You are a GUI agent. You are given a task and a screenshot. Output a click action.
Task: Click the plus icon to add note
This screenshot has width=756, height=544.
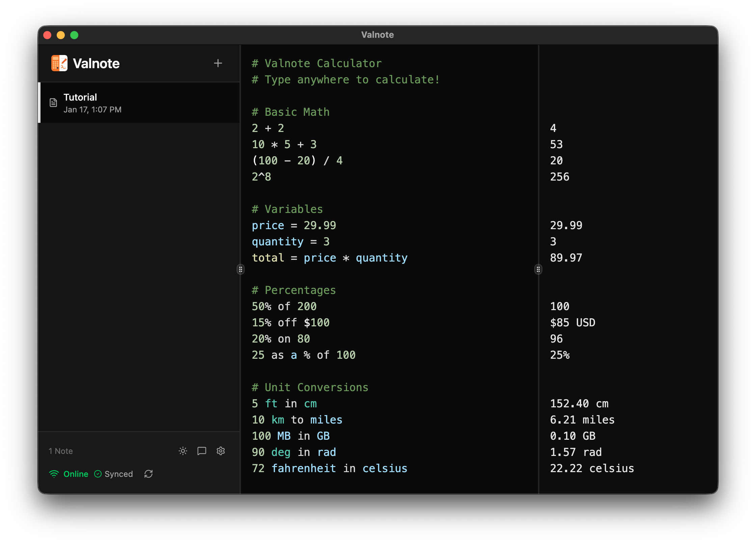tap(218, 63)
